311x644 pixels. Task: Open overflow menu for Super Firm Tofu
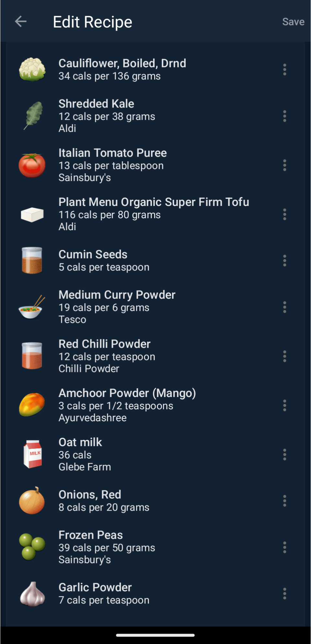click(284, 214)
